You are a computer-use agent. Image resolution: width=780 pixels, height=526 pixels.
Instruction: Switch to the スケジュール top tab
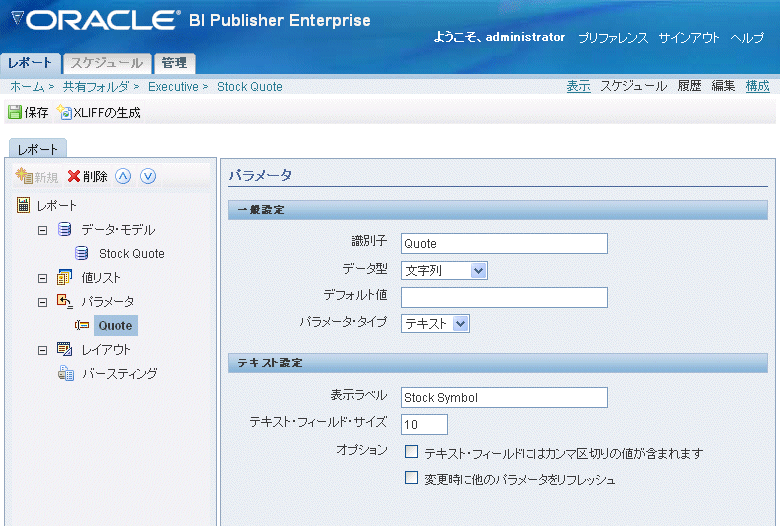(x=107, y=63)
